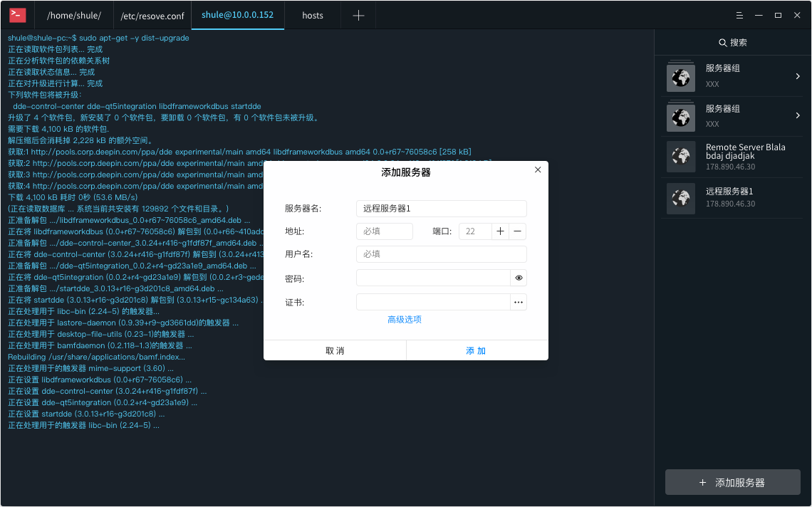Click the 地址 address input field
Image resolution: width=812 pixels, height=507 pixels.
385,231
